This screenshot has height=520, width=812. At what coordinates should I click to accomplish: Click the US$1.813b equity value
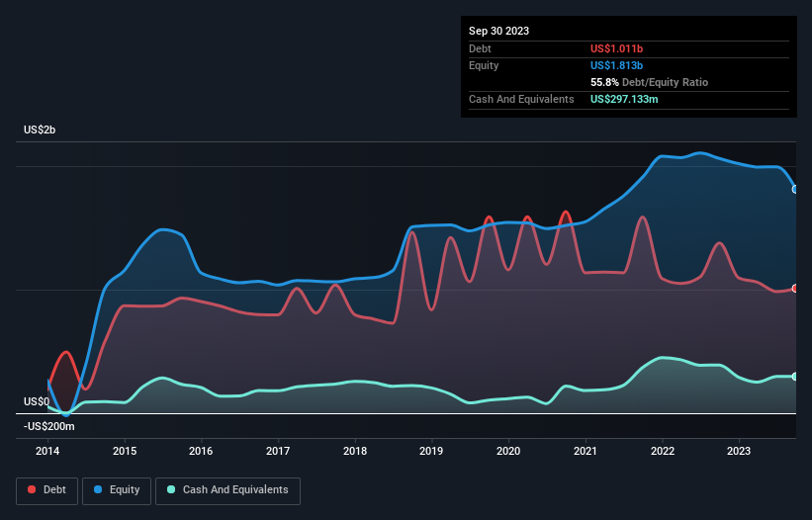(x=616, y=65)
